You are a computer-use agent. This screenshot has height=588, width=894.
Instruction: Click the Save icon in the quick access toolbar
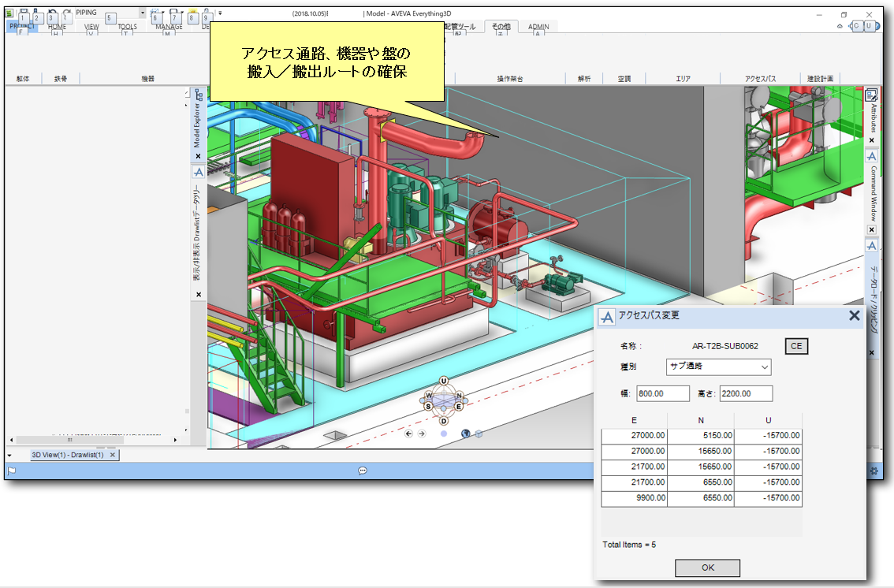click(x=24, y=10)
